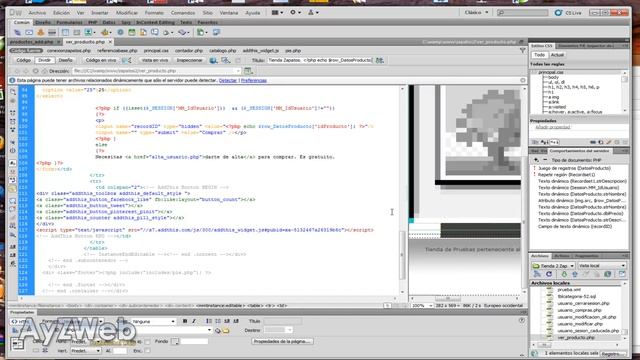Insert a div tag icon

click(x=77, y=32)
